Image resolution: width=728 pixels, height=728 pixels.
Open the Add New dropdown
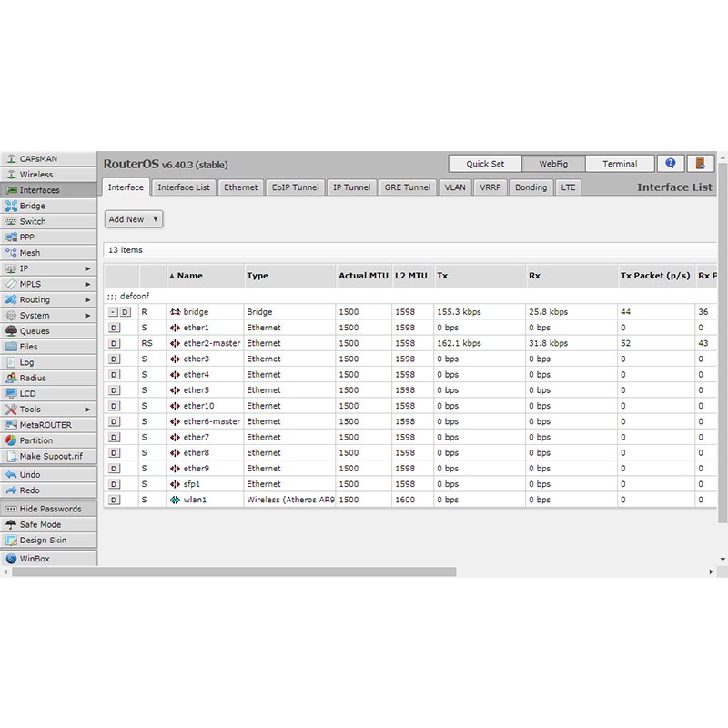point(134,219)
